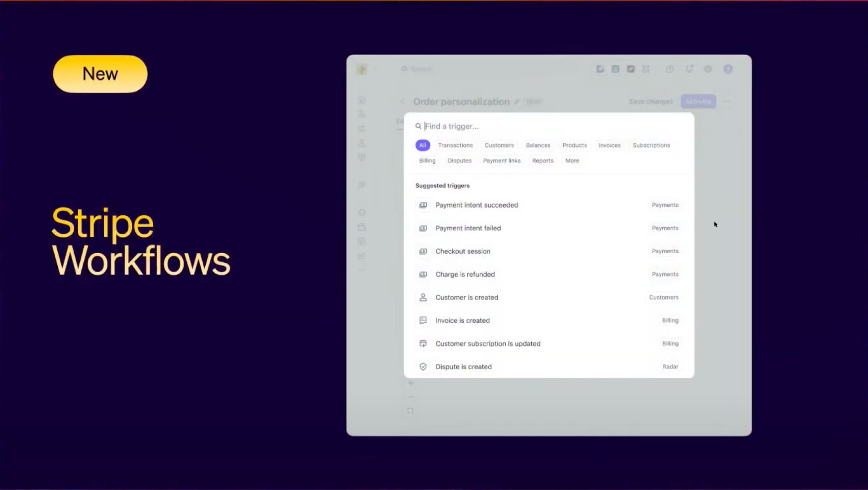Open the sidebar pin shortcuts icon
Image resolution: width=868 pixels, height=490 pixels.
pos(362,185)
